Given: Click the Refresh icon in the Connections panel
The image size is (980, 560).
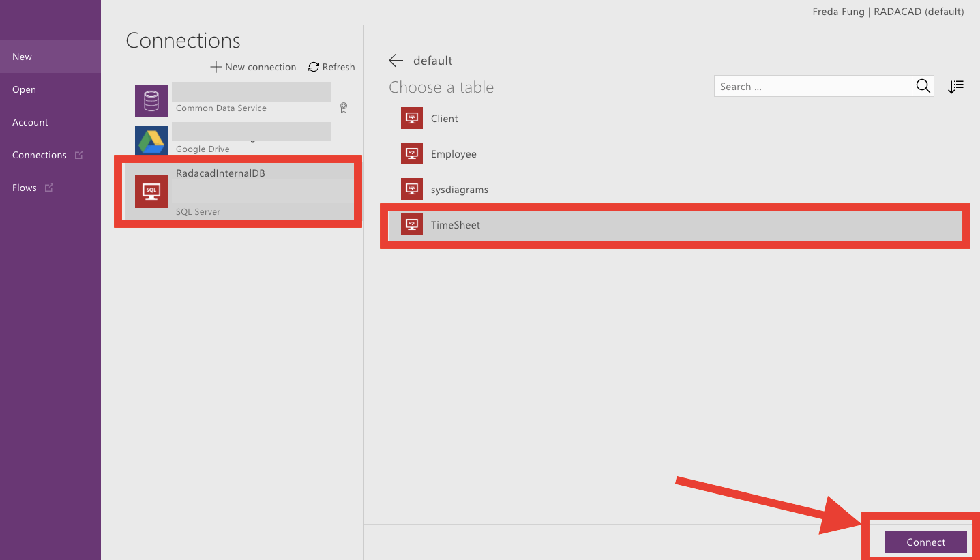Looking at the screenshot, I should [314, 67].
